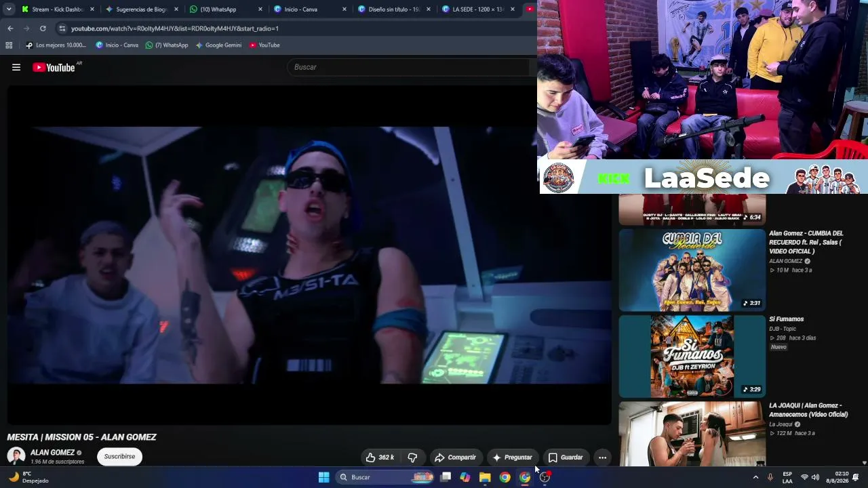Open Google Gemini bookmark

click(218, 45)
